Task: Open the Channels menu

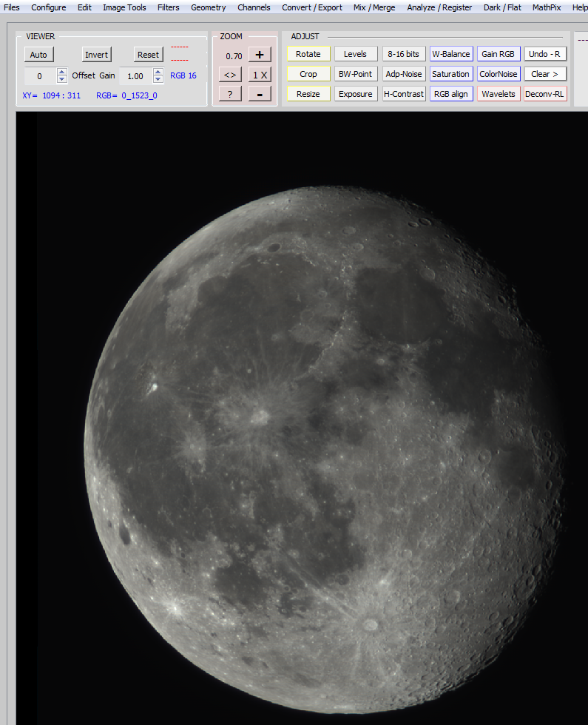Action: click(x=254, y=7)
